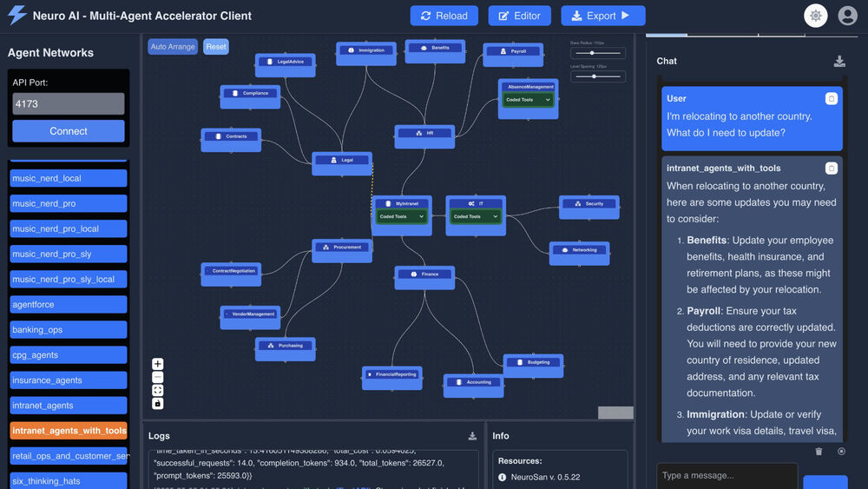Viewport: 868px width, 489px height.
Task: Click the canvas minimap rectangle
Action: tap(615, 413)
